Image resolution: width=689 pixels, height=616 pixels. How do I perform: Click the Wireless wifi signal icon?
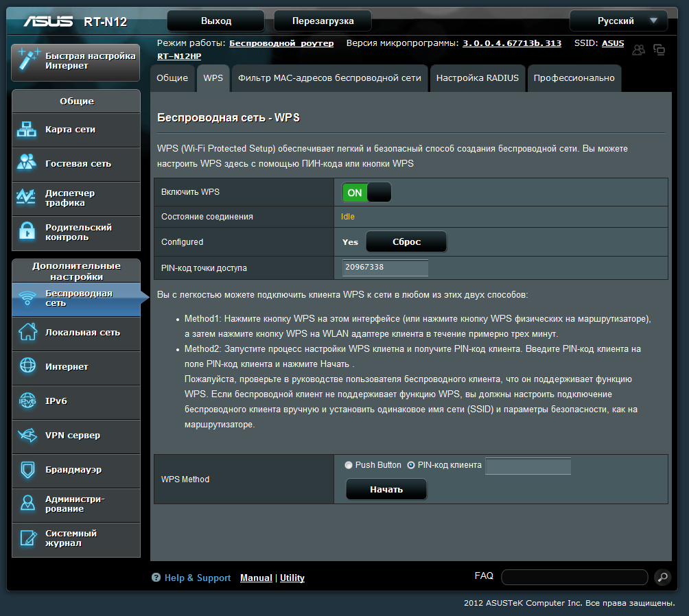click(x=27, y=298)
